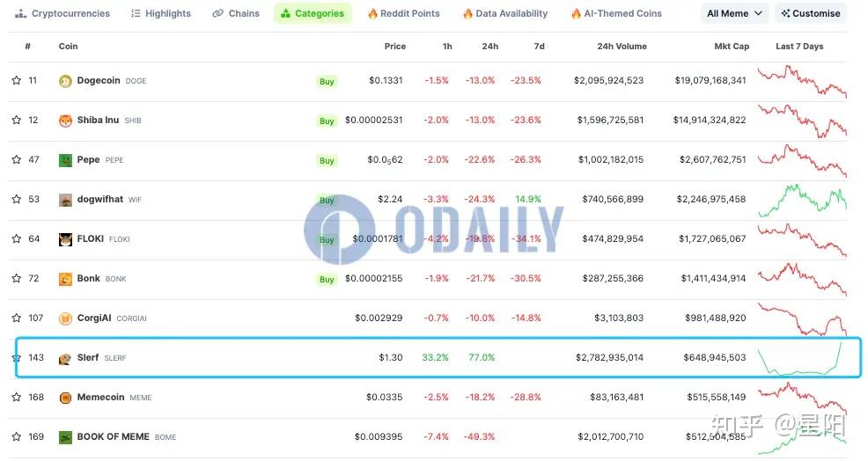
Task: Open CorgiAI 7-day sparkline chart
Action: pos(802,318)
